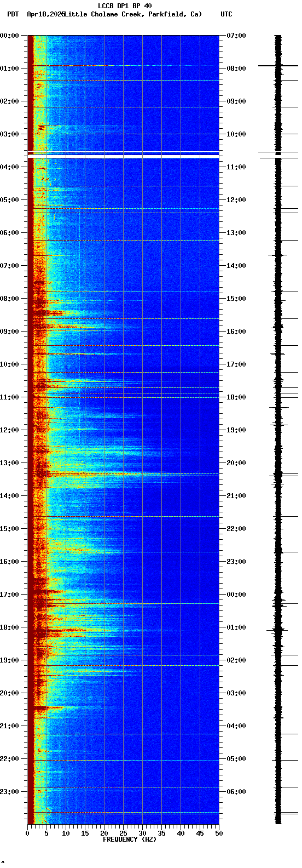Click the '16:00' label on the PDT axis
This screenshot has height=868, width=302.
[9, 562]
